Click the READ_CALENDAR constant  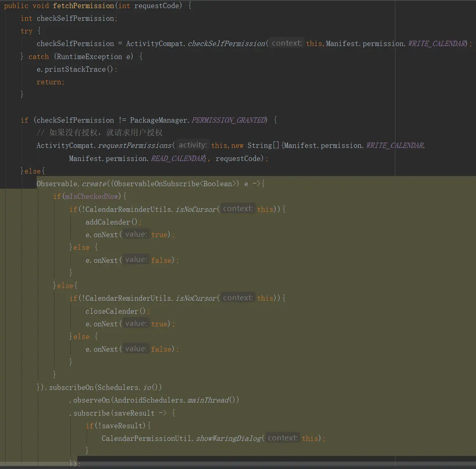(x=178, y=159)
